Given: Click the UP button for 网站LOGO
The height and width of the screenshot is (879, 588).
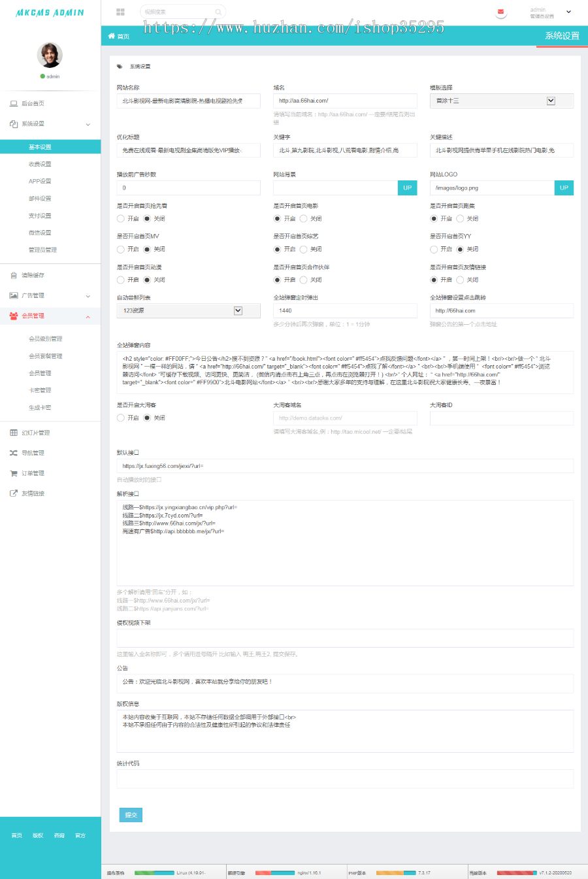Looking at the screenshot, I should tap(564, 188).
